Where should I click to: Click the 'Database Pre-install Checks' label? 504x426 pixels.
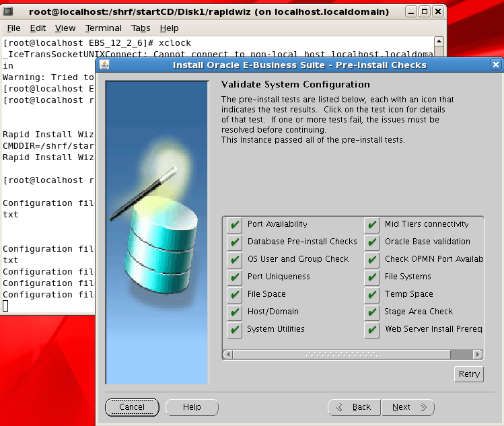pyautogui.click(x=302, y=241)
